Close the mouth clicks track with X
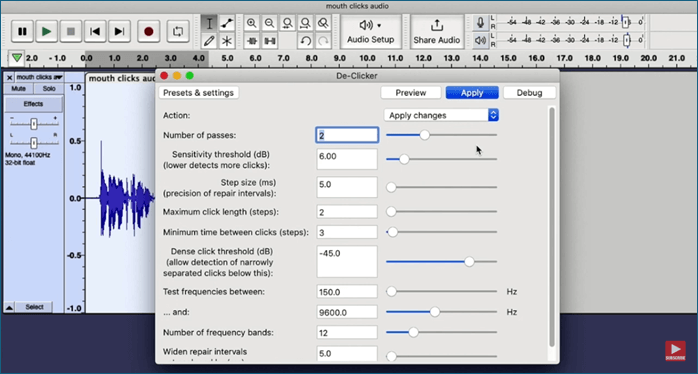Screen dimensions: 698x374 (x=9, y=77)
